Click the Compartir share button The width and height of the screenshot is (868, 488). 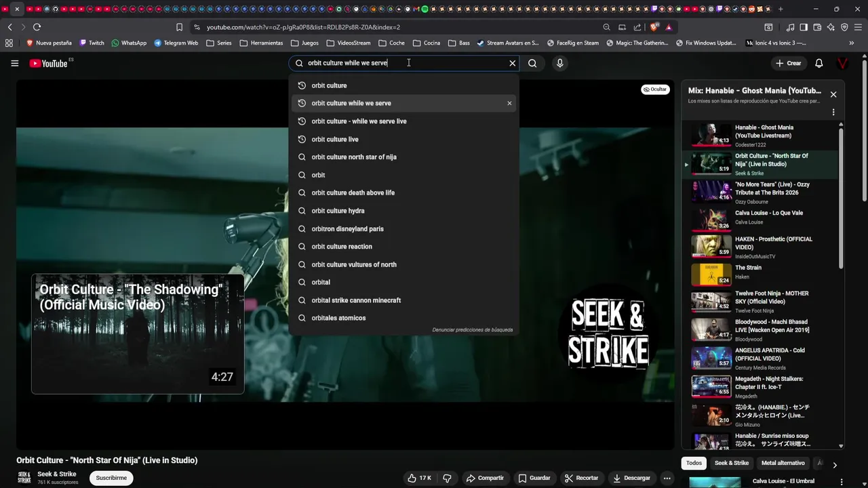pyautogui.click(x=485, y=478)
